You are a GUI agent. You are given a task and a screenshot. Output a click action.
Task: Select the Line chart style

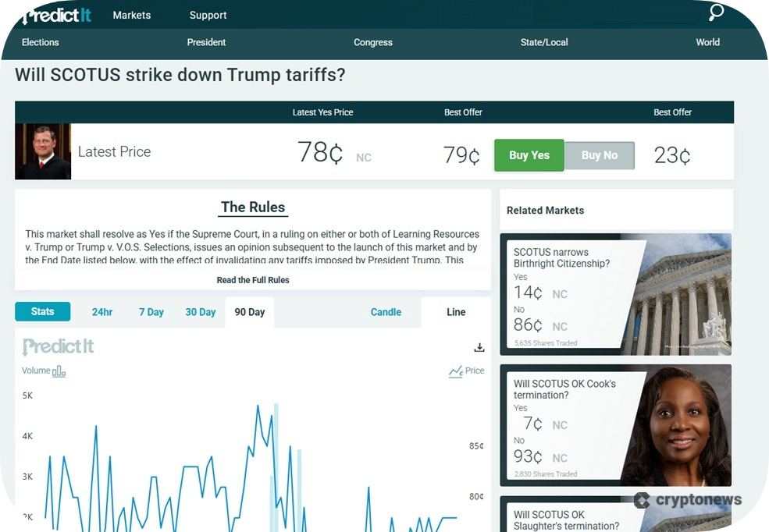(455, 311)
